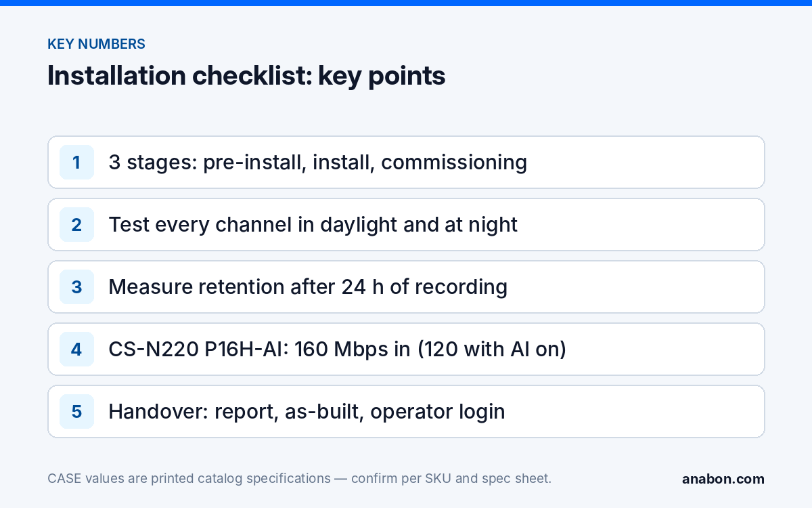The width and height of the screenshot is (812, 508).
Task: Select the '3 stages: pre-install, install, commissioning' row
Action: (x=406, y=163)
